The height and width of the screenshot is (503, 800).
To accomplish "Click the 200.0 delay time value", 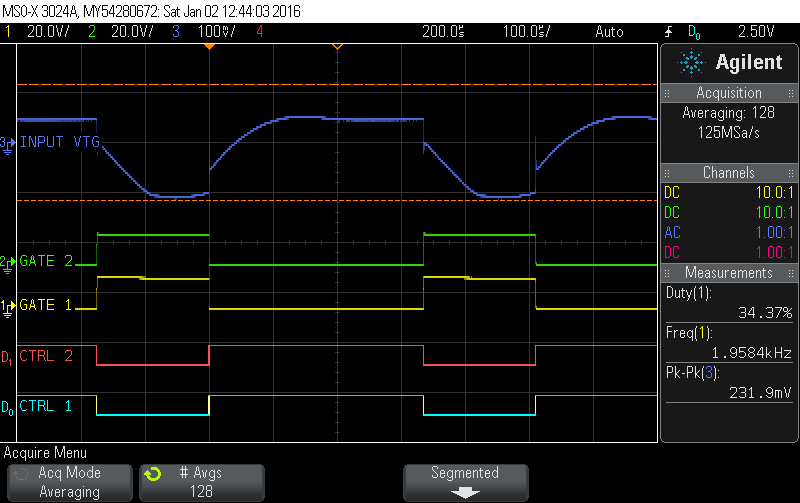I will (x=443, y=32).
